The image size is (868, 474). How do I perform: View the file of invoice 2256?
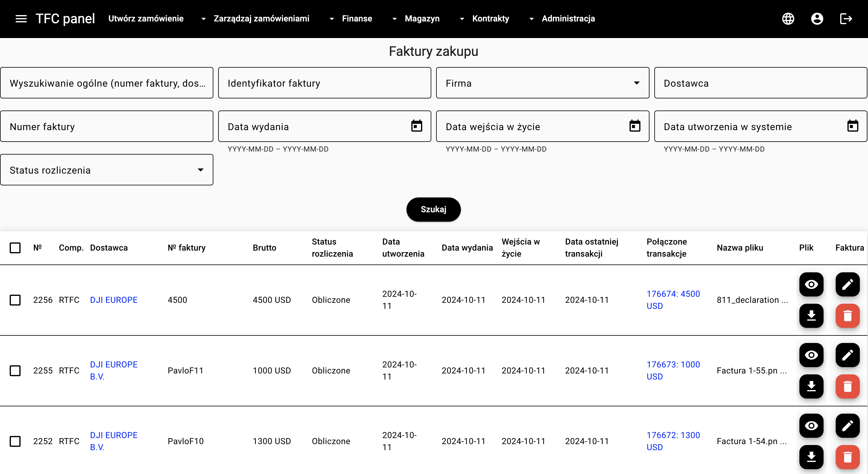coord(811,284)
